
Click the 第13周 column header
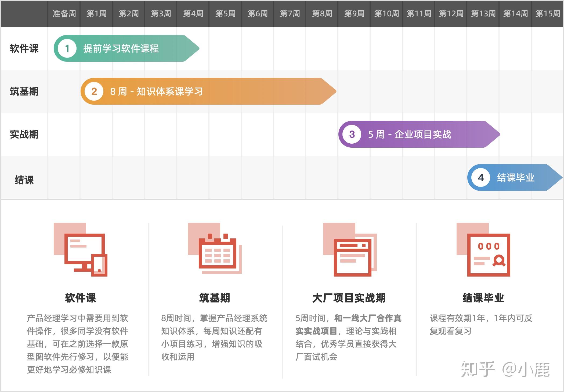[x=483, y=14]
